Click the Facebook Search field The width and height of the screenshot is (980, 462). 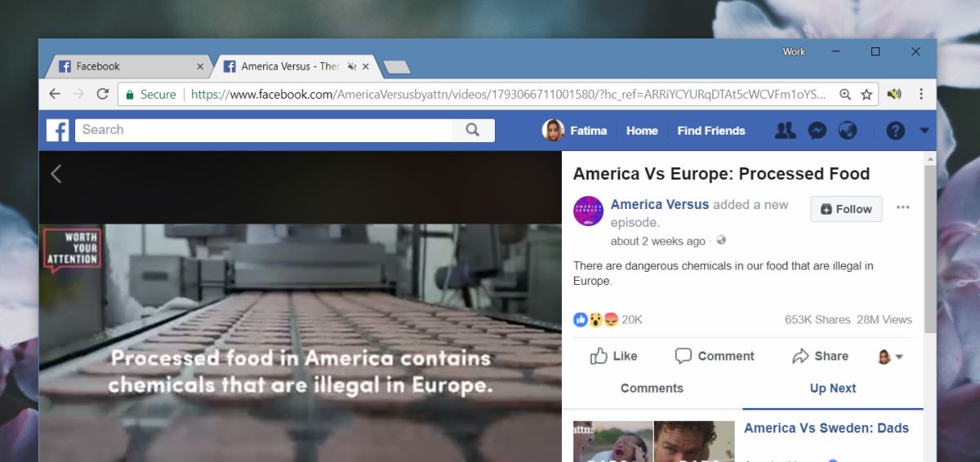264,130
